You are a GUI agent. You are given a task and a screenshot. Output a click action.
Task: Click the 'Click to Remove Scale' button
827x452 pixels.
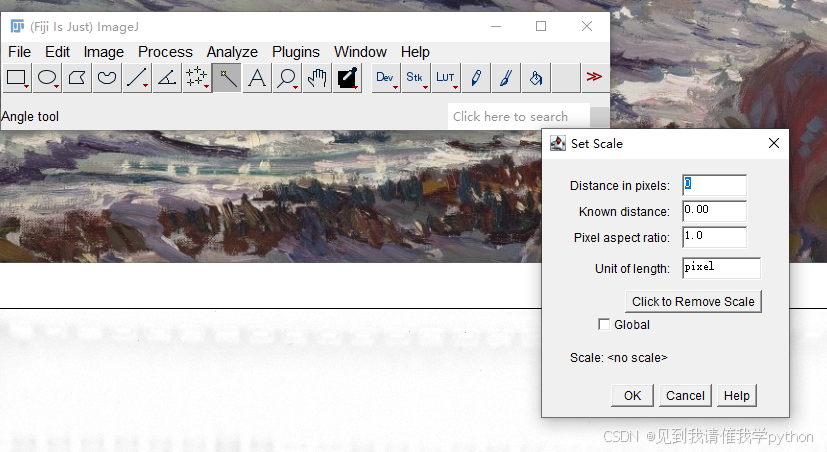coord(693,302)
